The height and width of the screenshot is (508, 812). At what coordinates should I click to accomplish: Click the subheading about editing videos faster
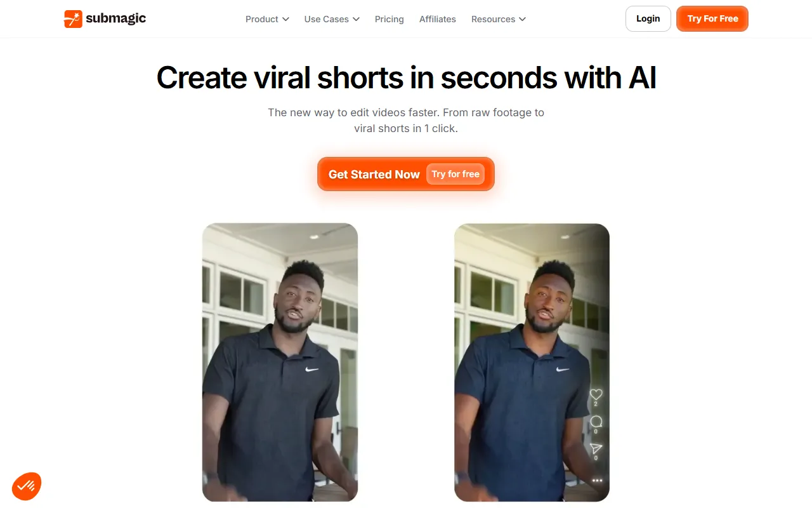pyautogui.click(x=406, y=120)
